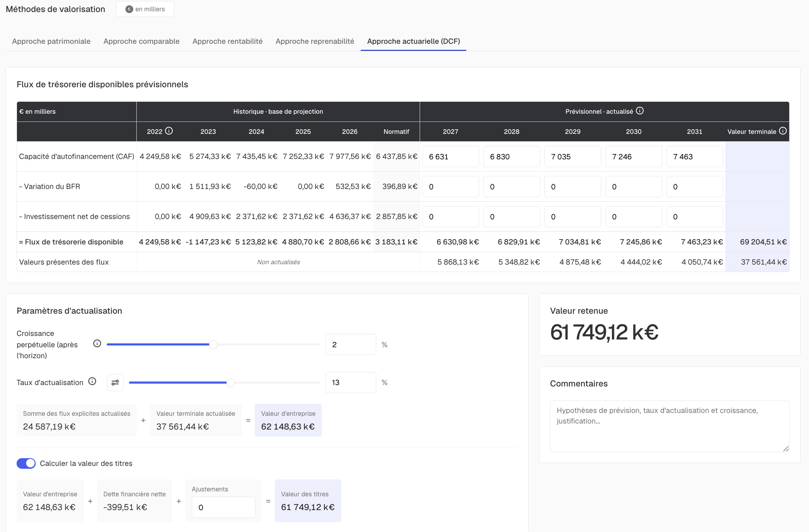Click the comments textarea resize handle
The width and height of the screenshot is (809, 532).
pyautogui.click(x=786, y=449)
